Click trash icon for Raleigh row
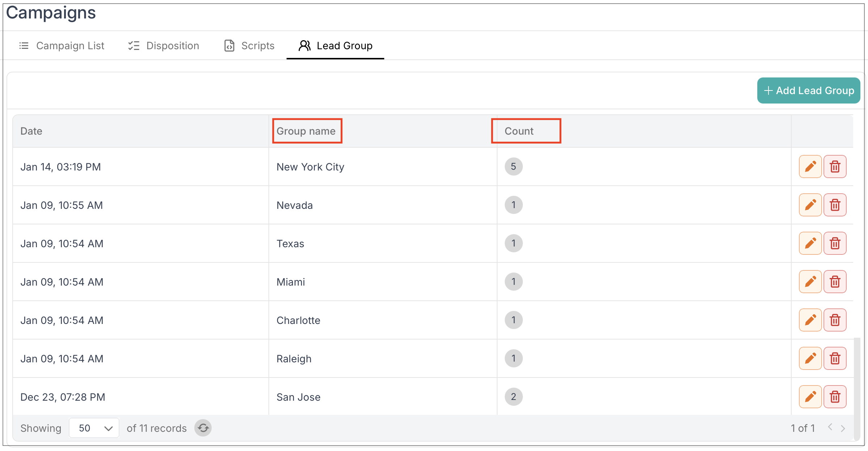868x451 pixels. pos(835,358)
